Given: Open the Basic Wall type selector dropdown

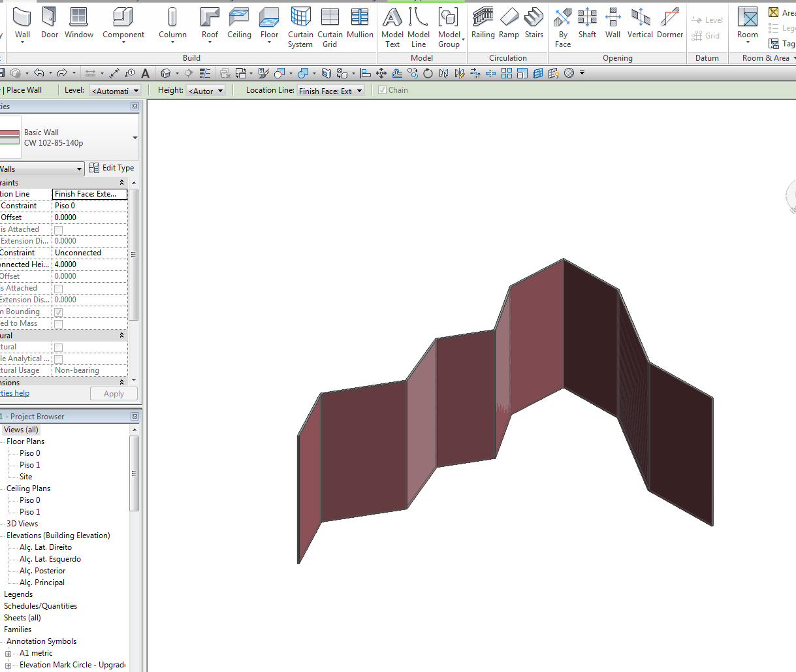Looking at the screenshot, I should tap(135, 138).
